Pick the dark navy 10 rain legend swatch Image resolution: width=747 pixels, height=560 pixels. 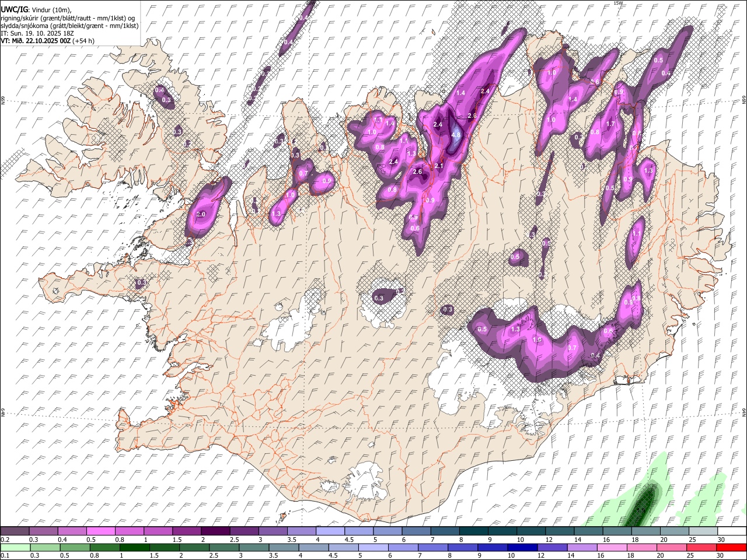tap(522, 547)
